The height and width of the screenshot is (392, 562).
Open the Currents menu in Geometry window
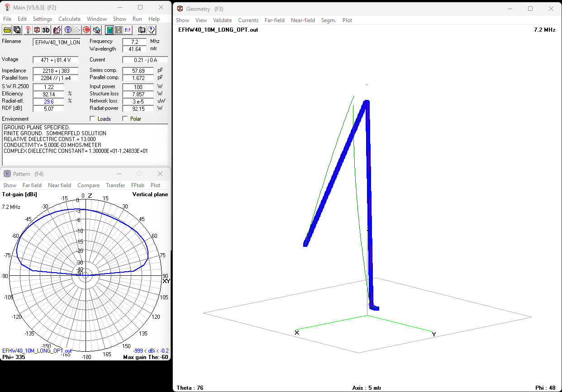pyautogui.click(x=248, y=20)
